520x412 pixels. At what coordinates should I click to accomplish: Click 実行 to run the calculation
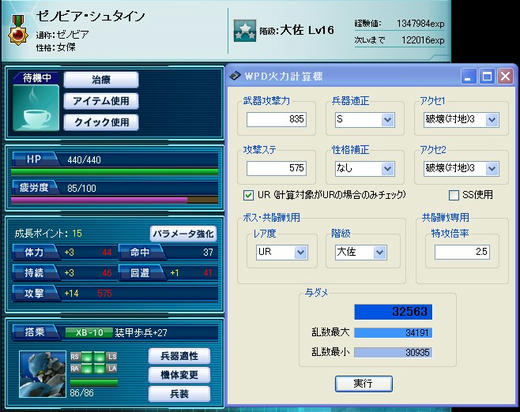pyautogui.click(x=364, y=384)
